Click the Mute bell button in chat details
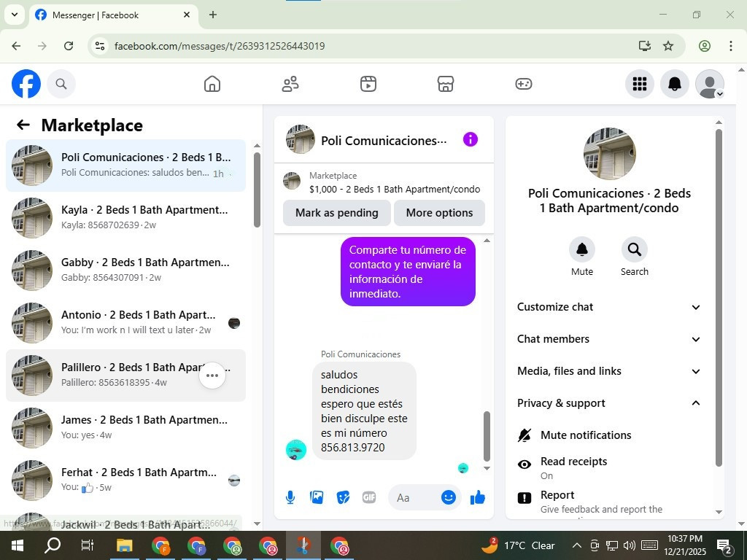 [581, 249]
